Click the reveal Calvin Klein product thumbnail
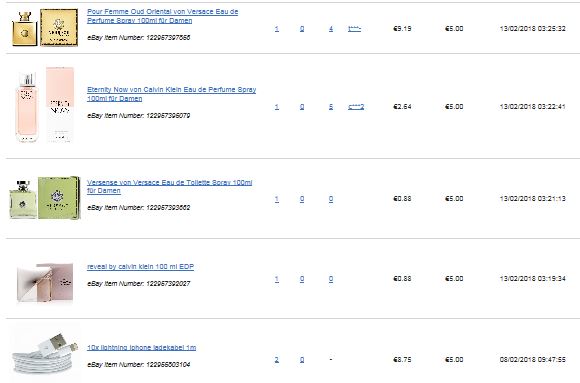580x383 pixels. (x=45, y=282)
